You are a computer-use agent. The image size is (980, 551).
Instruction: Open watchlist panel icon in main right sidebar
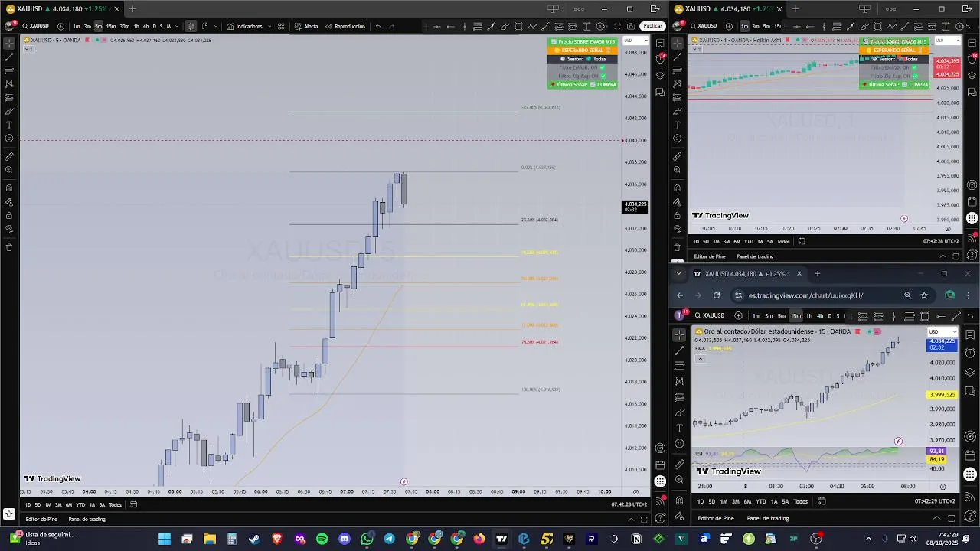click(x=660, y=44)
